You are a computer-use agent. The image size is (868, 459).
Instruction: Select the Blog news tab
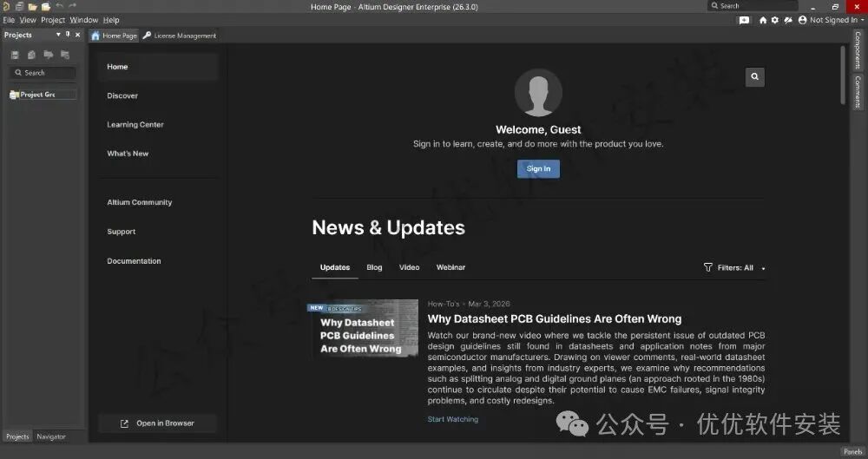(374, 267)
